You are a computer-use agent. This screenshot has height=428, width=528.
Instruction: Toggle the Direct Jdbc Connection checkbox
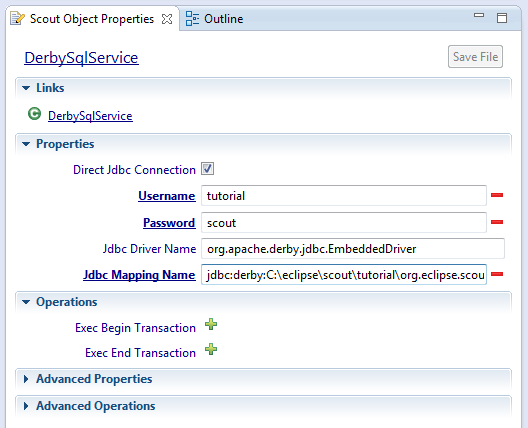click(207, 169)
